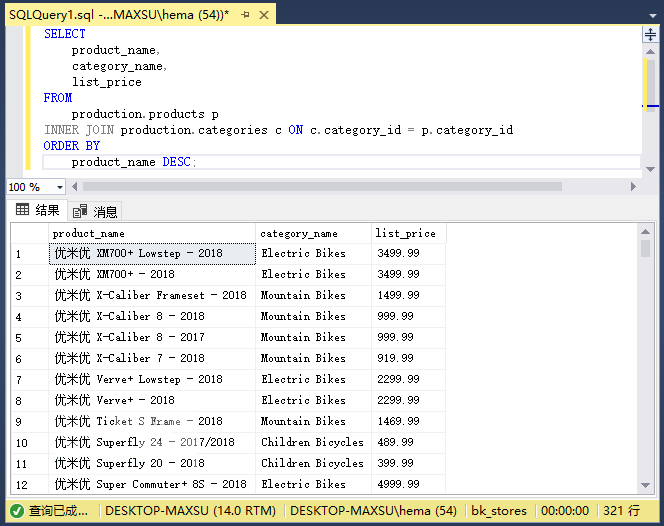664x526 pixels.
Task: Select cell '优米优 X-Caliber 7 - 2018'
Action: [152, 358]
